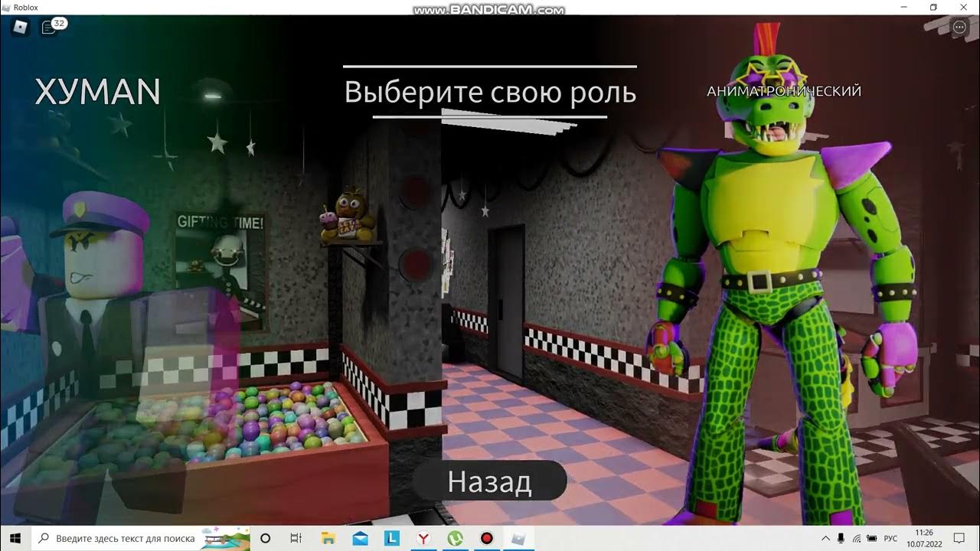Focus the Windows taskbar search box

click(141, 538)
